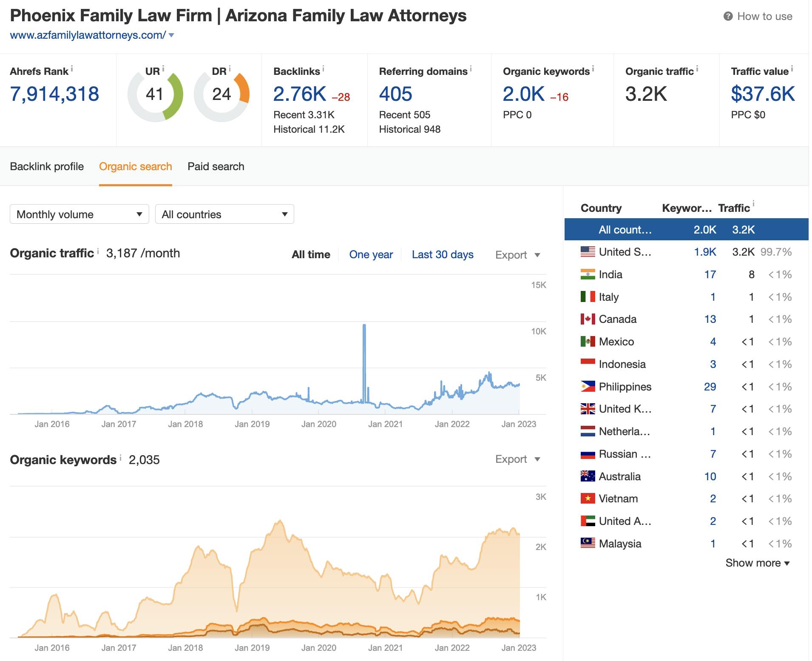Click the Ahrefs Rank value 7,914,318
This screenshot has width=812, height=661.
[x=54, y=94]
